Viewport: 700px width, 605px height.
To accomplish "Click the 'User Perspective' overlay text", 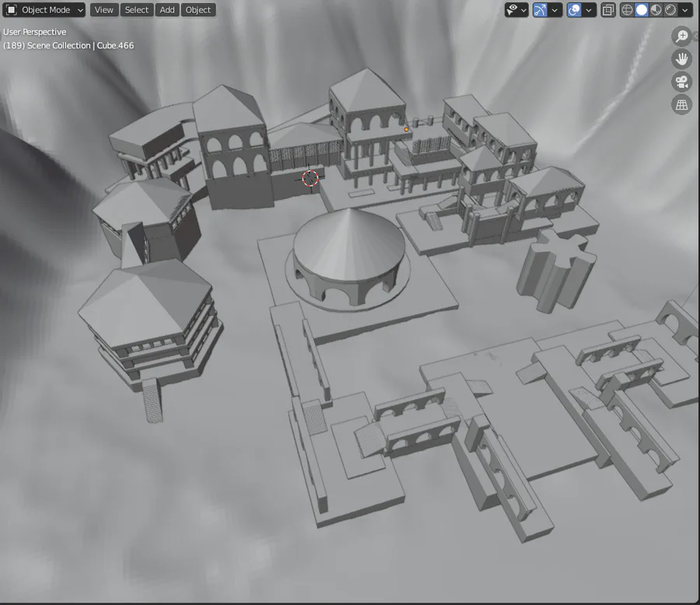I will click(35, 32).
